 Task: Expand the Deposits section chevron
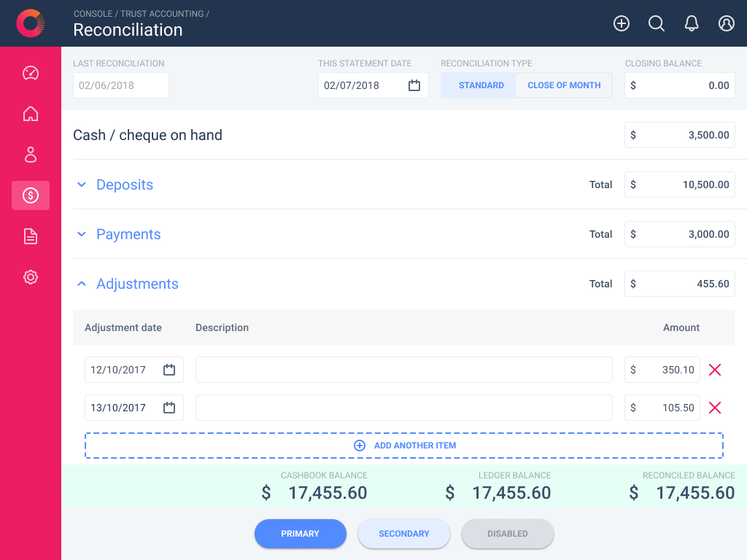click(82, 184)
